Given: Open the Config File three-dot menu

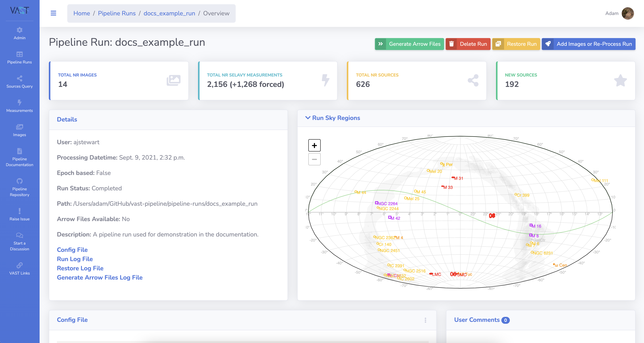Looking at the screenshot, I should [x=425, y=320].
